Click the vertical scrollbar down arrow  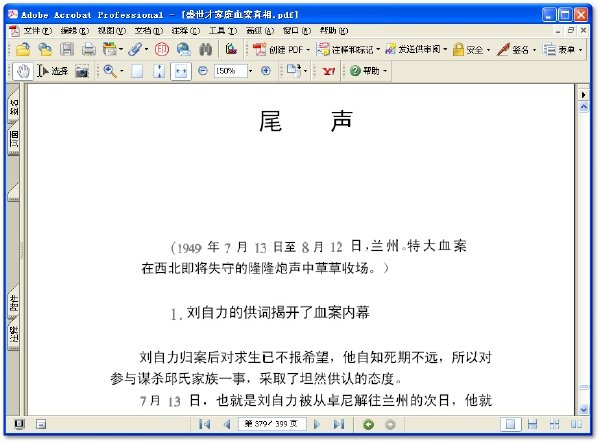click(584, 409)
